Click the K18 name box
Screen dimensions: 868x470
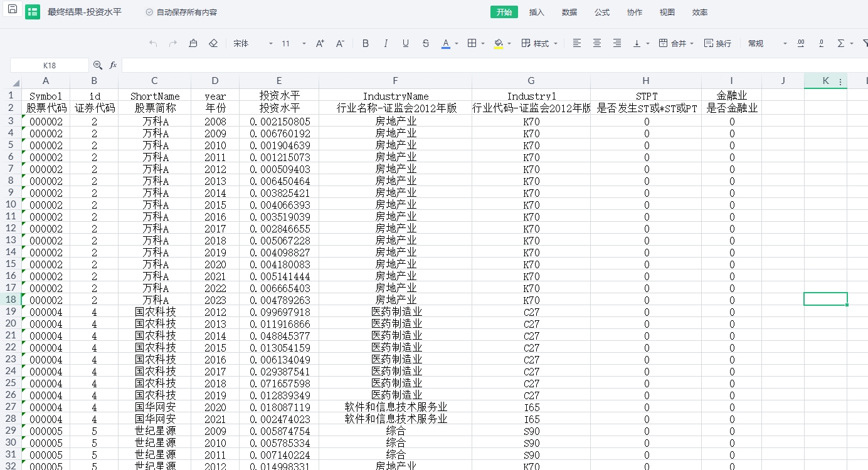point(50,65)
